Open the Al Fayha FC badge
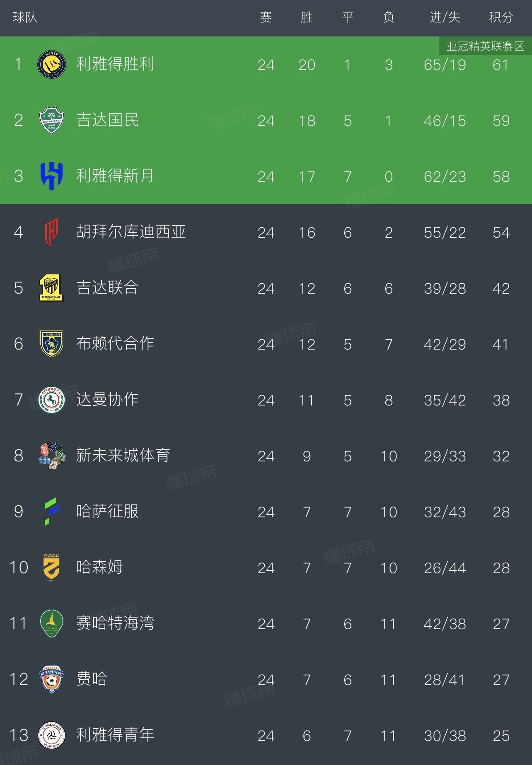The height and width of the screenshot is (765, 532). 51,679
